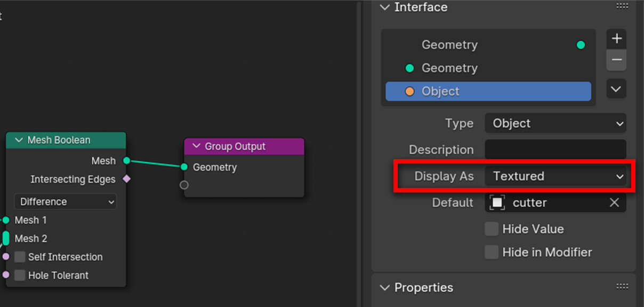This screenshot has width=644, height=307.
Task: Click the Mesh output socket
Action: 126,161
